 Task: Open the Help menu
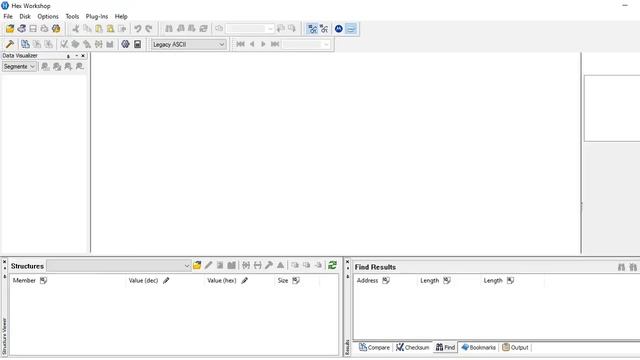coord(121,16)
